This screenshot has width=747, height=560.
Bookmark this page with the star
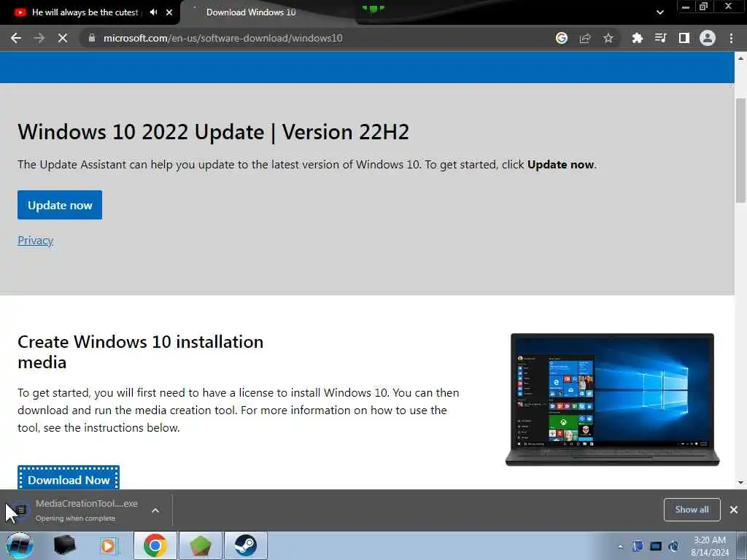tap(608, 38)
